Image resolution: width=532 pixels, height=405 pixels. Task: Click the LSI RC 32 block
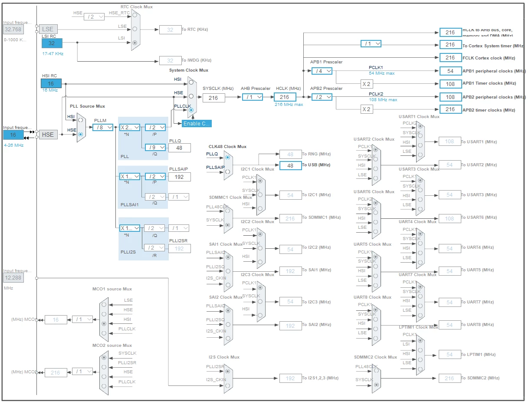click(x=52, y=43)
